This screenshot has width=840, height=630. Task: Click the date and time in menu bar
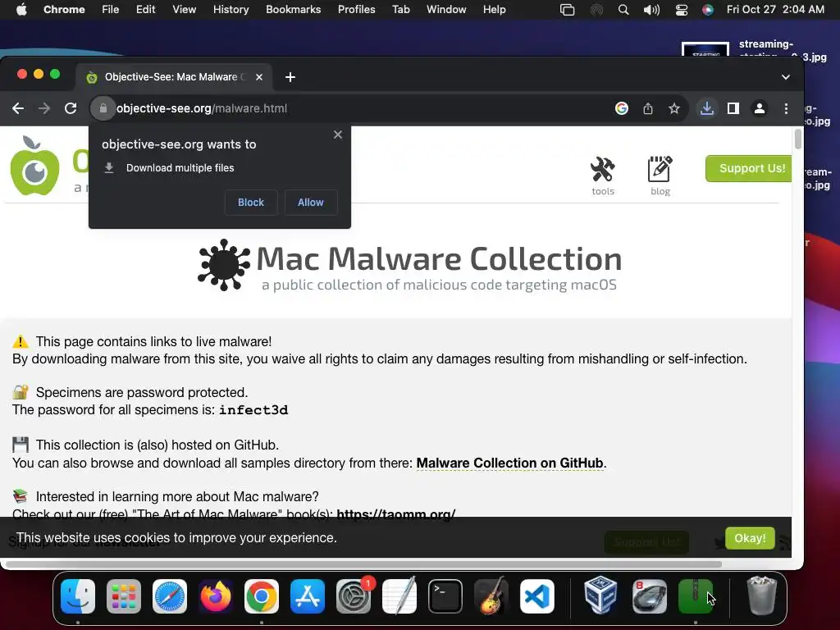(x=775, y=10)
